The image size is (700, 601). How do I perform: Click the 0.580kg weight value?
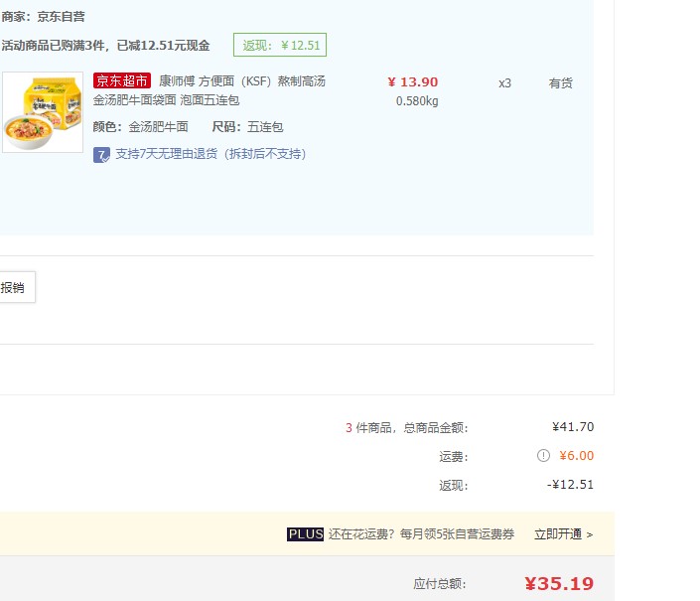pyautogui.click(x=417, y=101)
